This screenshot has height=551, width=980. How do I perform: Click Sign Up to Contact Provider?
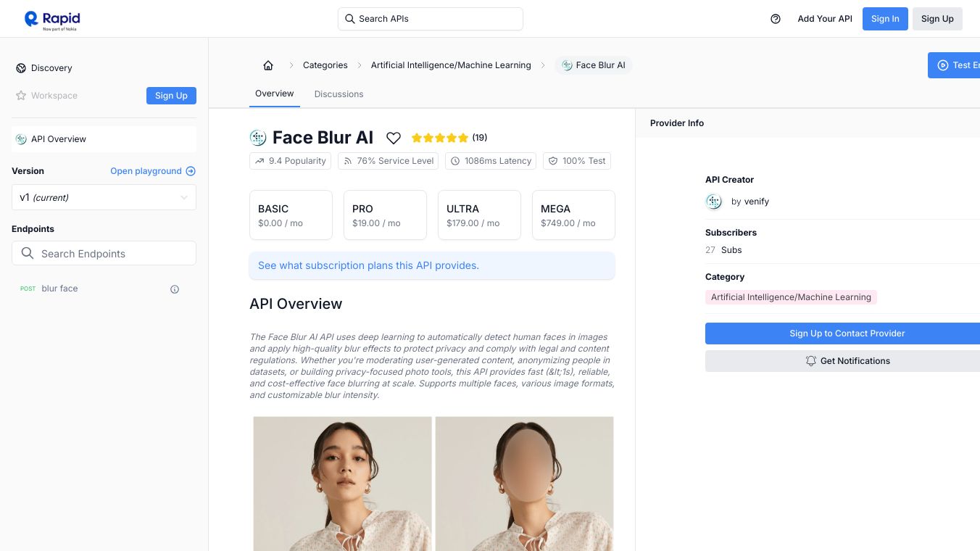(847, 333)
